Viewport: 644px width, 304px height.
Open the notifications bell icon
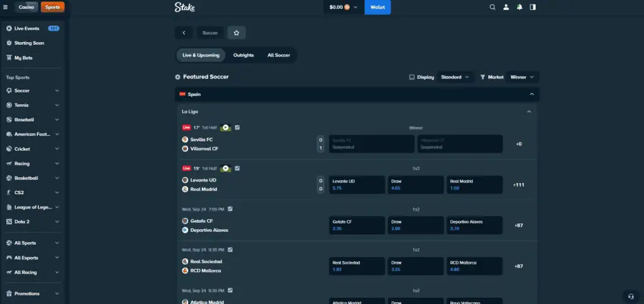(519, 8)
